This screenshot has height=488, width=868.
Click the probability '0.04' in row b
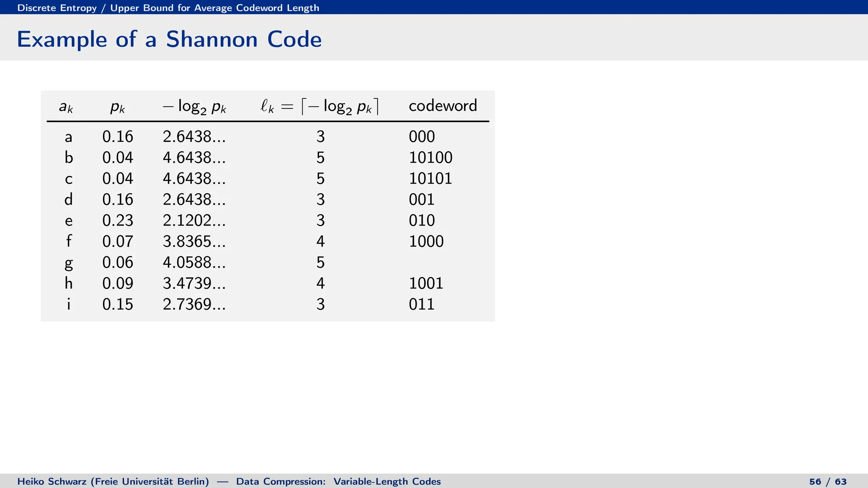118,158
